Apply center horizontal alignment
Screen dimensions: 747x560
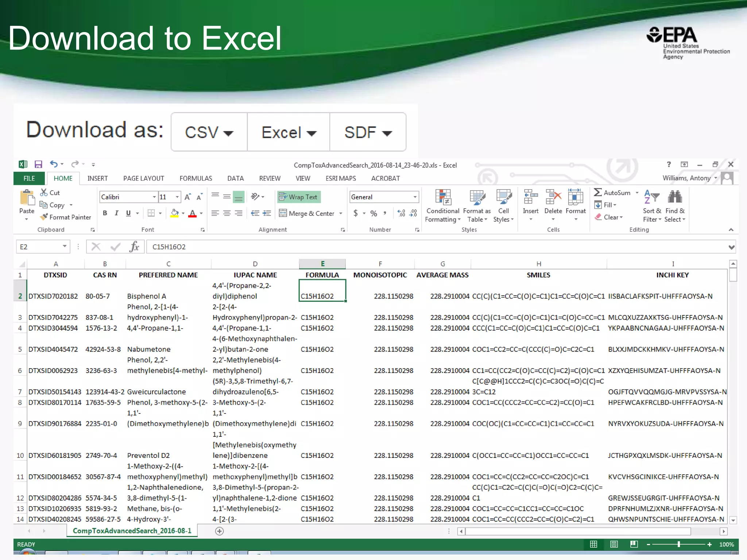[x=227, y=213]
